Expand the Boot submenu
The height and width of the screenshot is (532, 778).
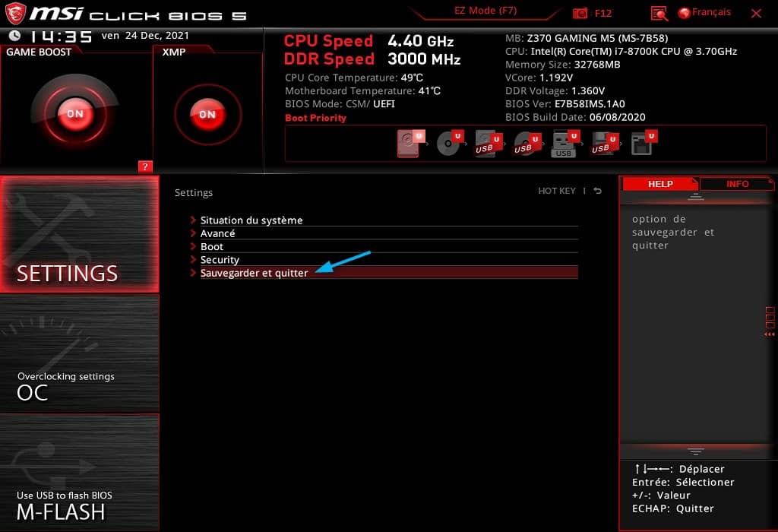[384, 247]
